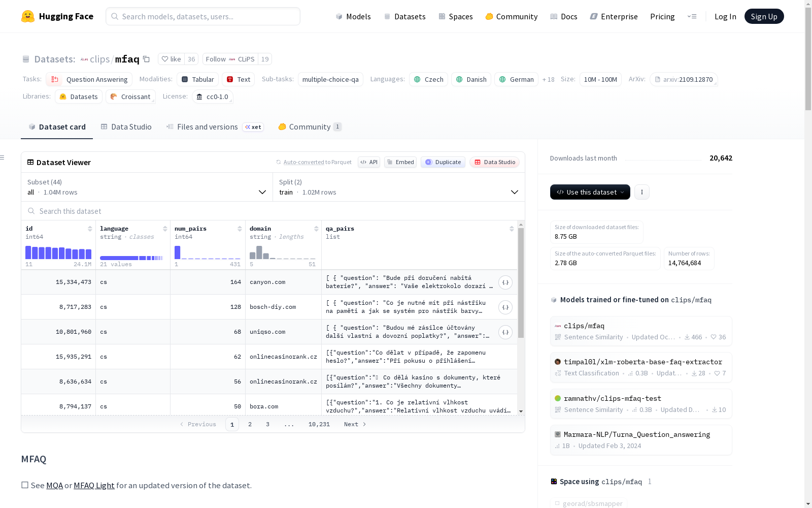Viewport: 812px width, 508px height.
Task: Select the Question Answering task tag
Action: pos(89,79)
